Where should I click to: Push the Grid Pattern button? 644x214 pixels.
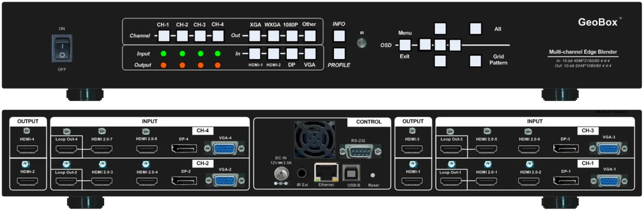475,61
